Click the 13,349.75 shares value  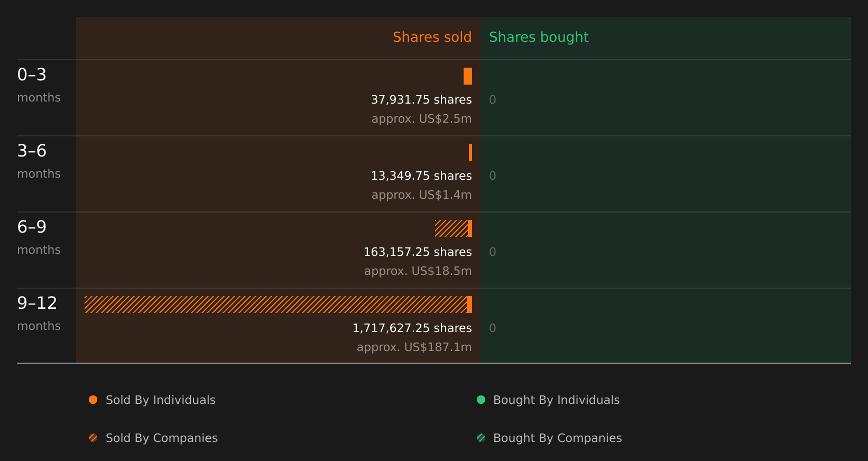coord(421,176)
